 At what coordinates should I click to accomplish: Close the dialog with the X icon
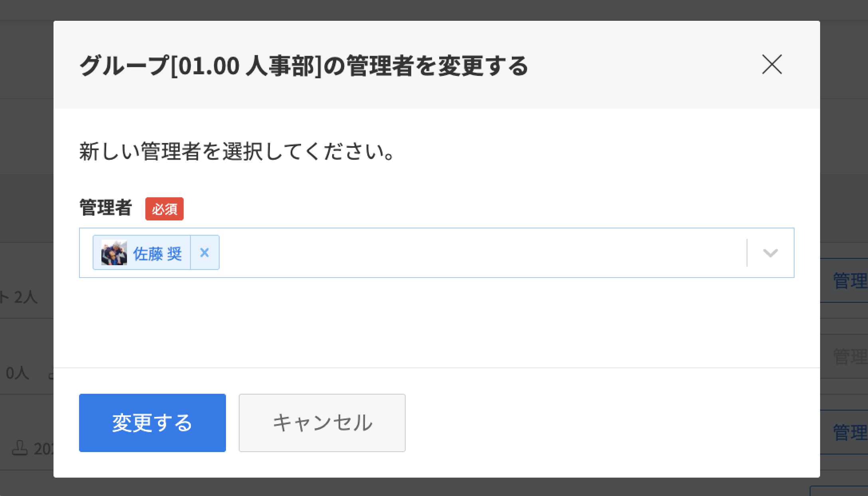tap(771, 65)
